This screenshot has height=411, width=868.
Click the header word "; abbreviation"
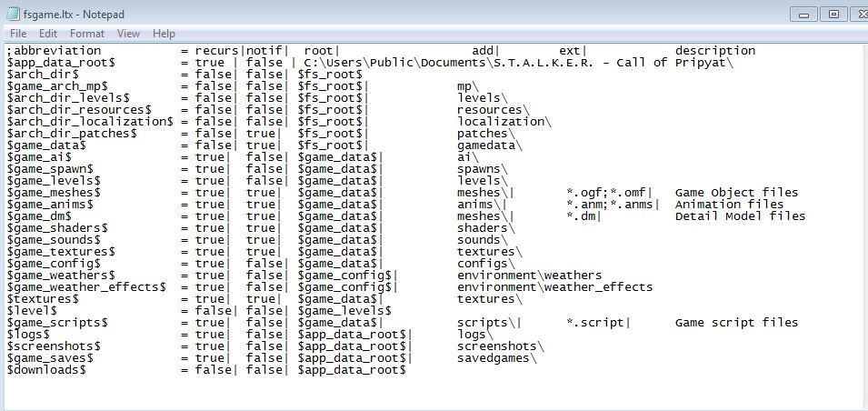[55, 51]
